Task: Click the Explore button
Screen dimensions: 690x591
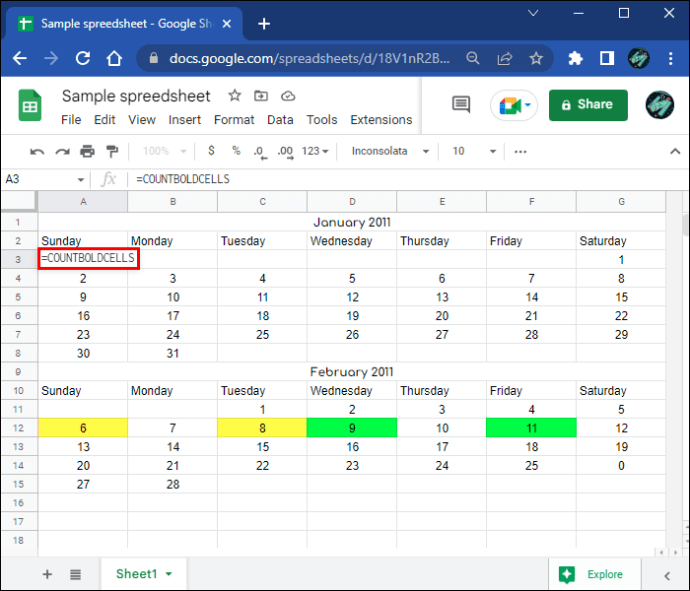Action: pyautogui.click(x=594, y=574)
